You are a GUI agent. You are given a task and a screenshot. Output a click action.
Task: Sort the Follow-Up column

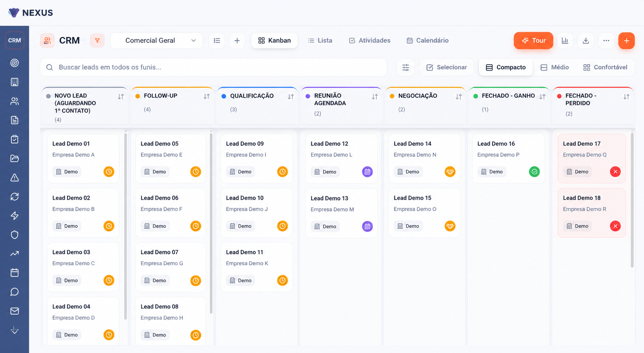tap(206, 97)
